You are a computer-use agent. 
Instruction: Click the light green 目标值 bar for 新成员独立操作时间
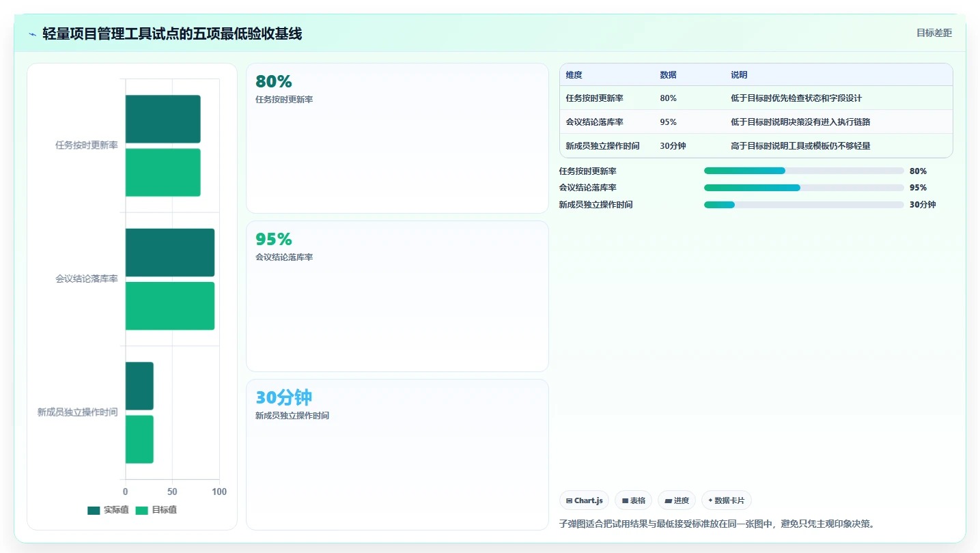point(139,440)
